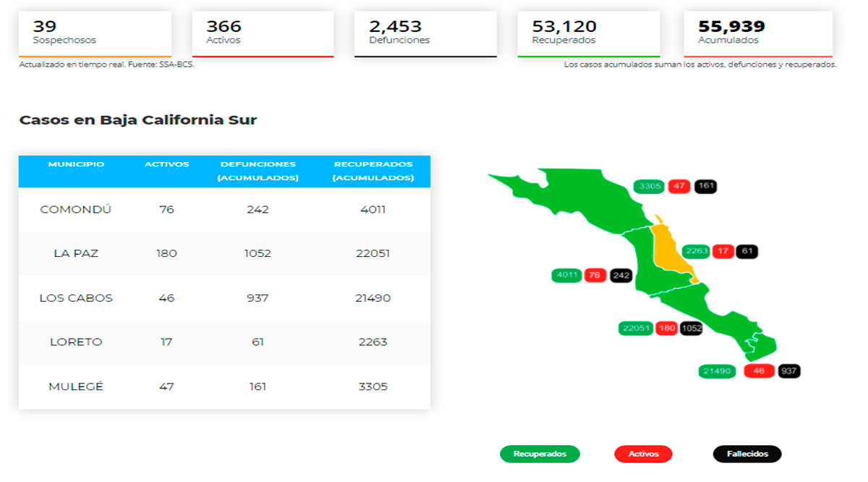Click the green 4011 map badge
This screenshot has height=482, width=868.
pos(569,275)
